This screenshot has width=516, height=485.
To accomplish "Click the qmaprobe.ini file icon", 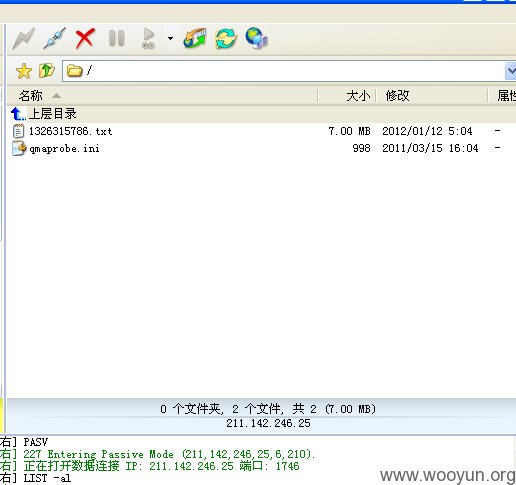I will tap(19, 148).
